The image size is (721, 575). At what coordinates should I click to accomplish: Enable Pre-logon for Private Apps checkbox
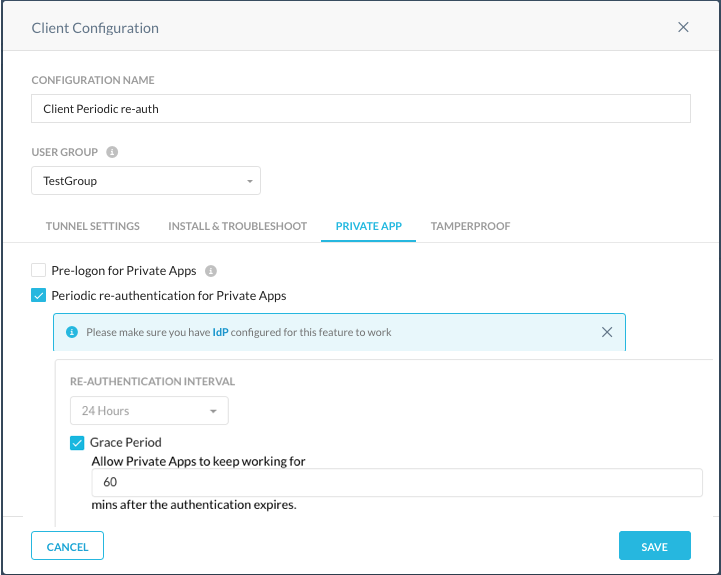39,270
